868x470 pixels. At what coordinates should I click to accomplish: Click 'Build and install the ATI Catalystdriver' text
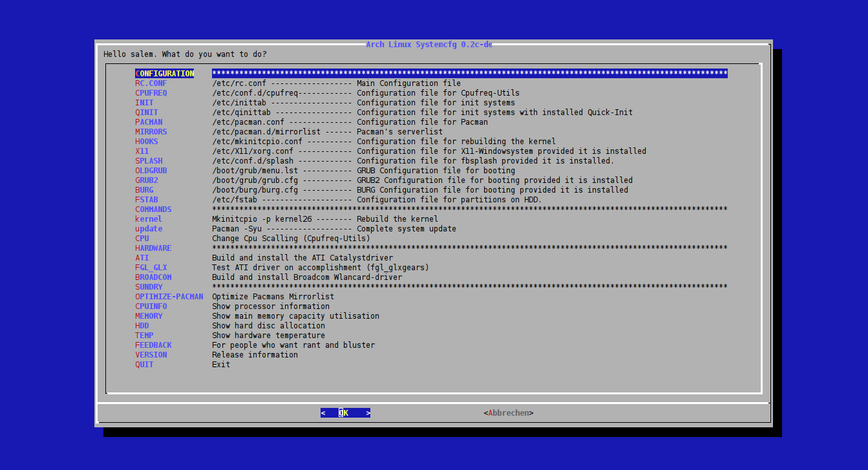coord(302,258)
